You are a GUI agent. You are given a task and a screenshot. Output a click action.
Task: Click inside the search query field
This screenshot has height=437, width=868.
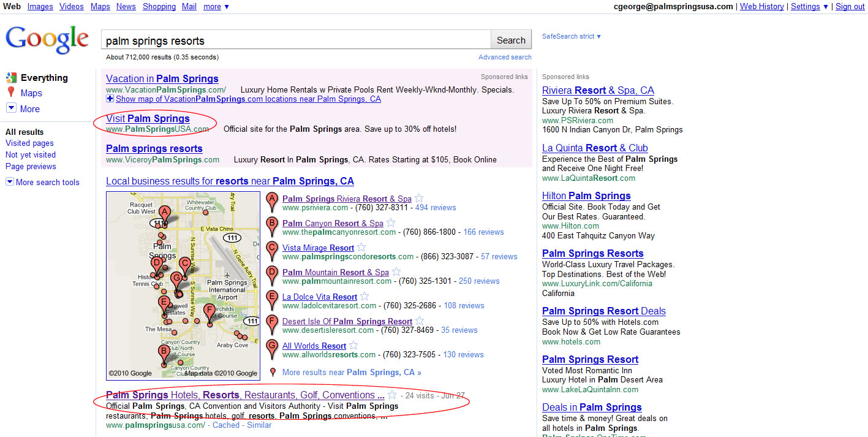click(x=296, y=40)
